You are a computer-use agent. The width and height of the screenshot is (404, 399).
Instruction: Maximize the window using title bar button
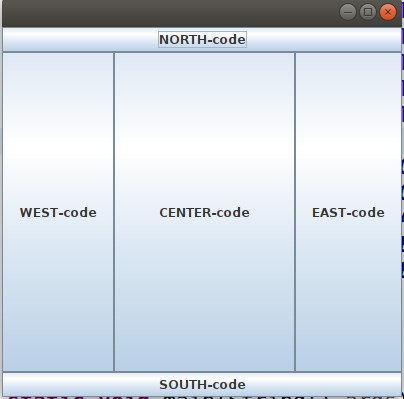[x=368, y=12]
